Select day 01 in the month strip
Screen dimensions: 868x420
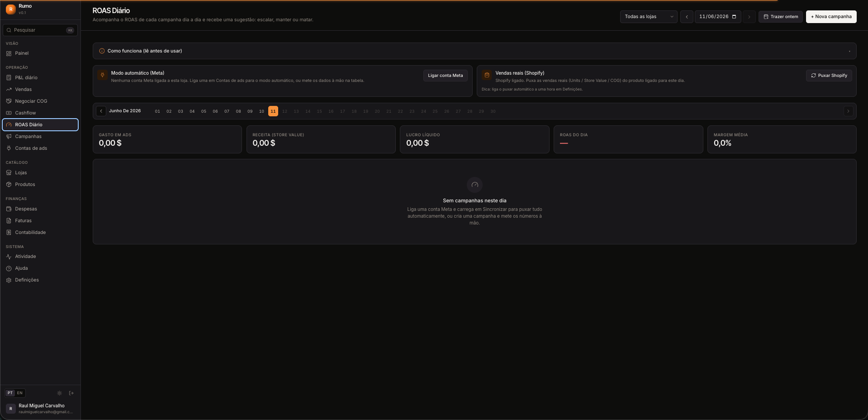[x=157, y=111]
